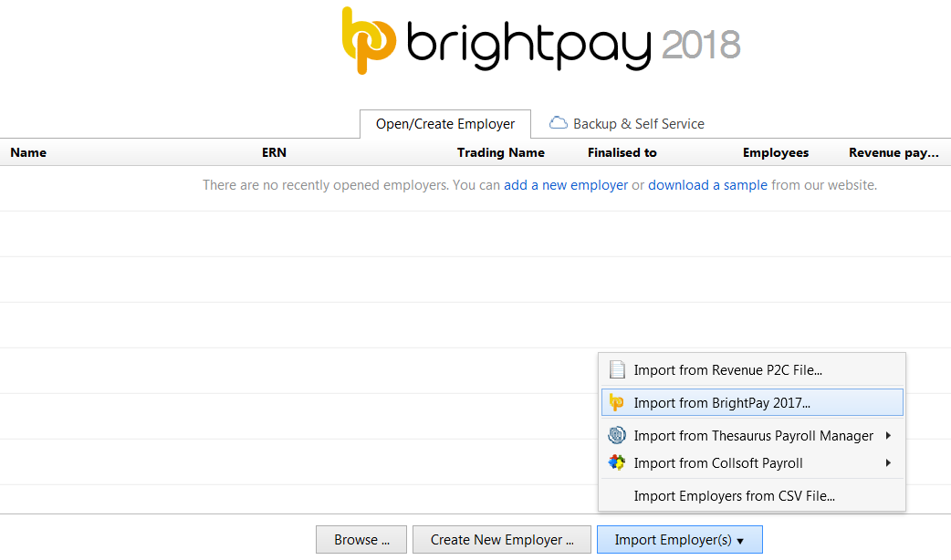Click the cloud icon beside Backup & Self Service

pos(558,123)
